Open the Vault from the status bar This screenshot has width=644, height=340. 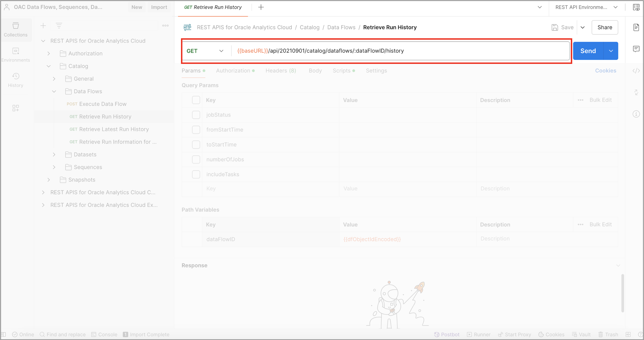click(581, 334)
